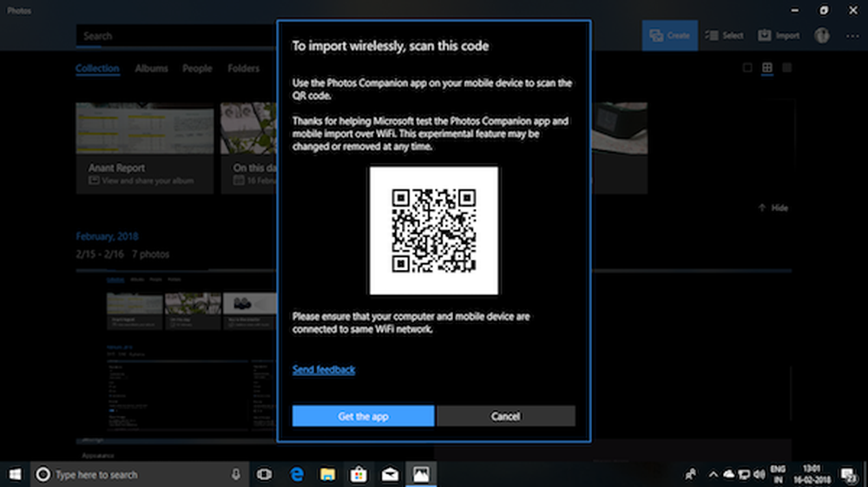Click the microphone icon in taskbar search
The height and width of the screenshot is (487, 868).
pos(236,474)
